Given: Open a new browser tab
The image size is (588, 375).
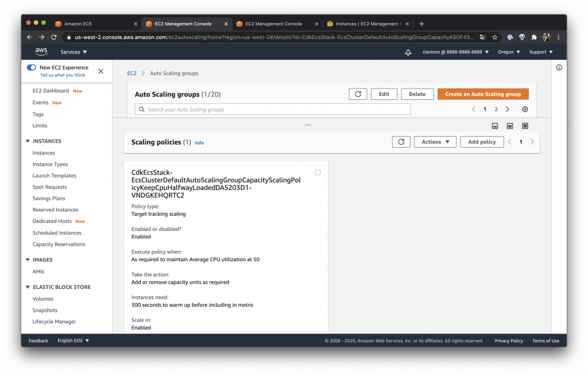Looking at the screenshot, I should tap(421, 24).
